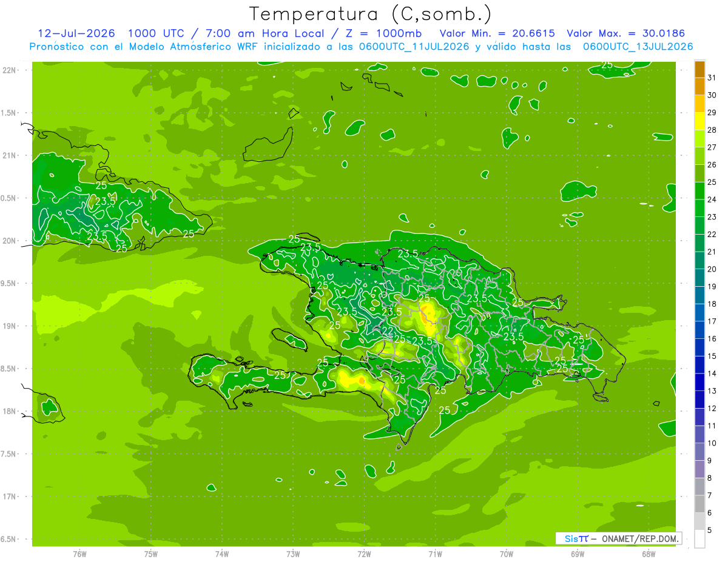Click the '22N' latitude axis label

point(10,70)
